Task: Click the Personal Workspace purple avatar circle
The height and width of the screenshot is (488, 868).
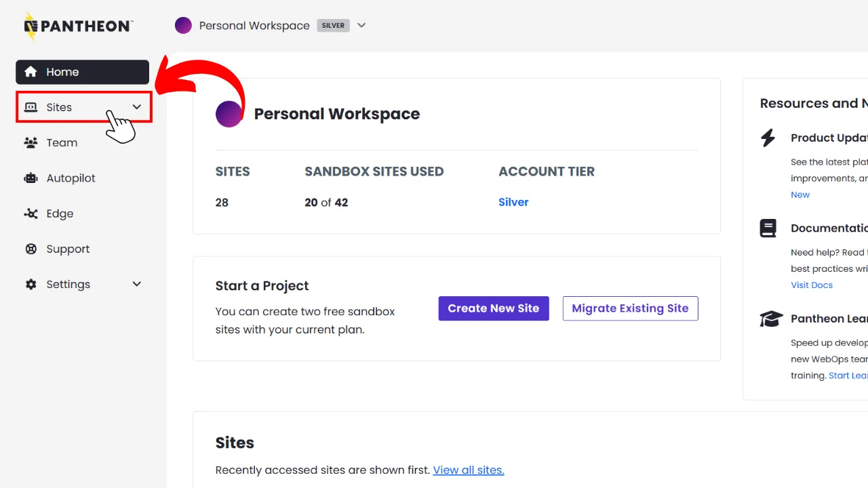Action: 229,114
